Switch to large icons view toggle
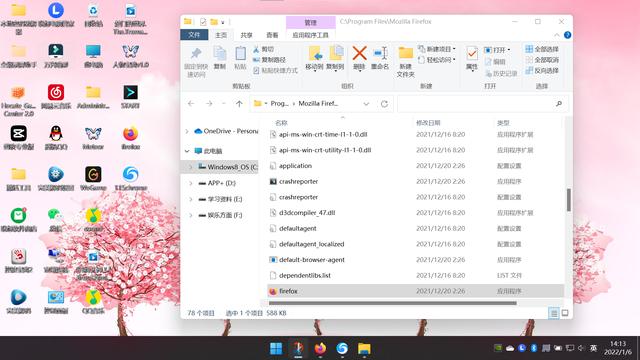Image resolution: width=640 pixels, height=360 pixels. [565, 313]
